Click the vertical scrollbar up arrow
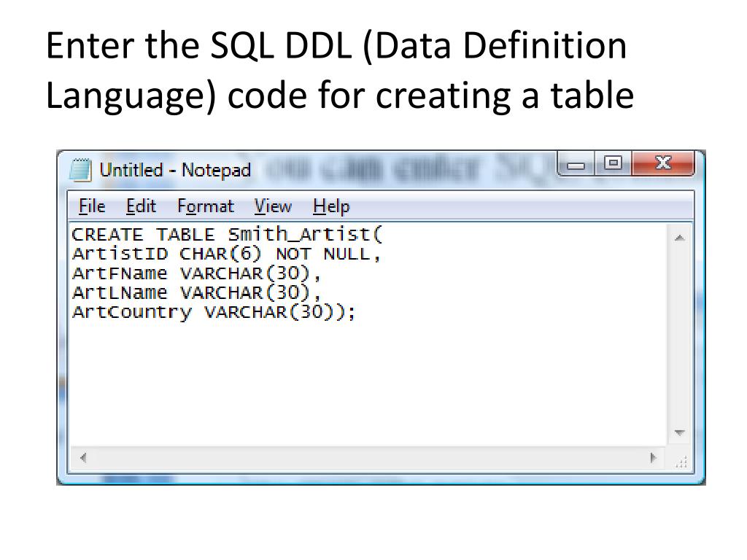 (679, 238)
